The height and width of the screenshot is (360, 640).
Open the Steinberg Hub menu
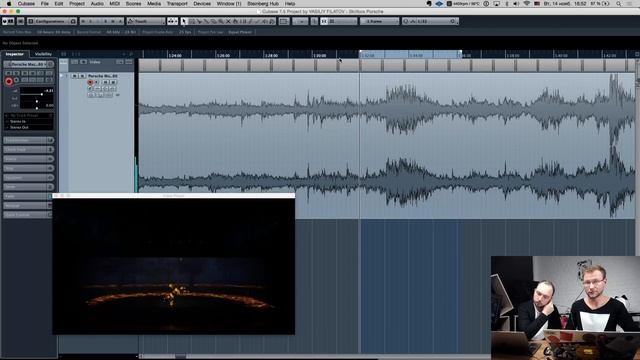263,4
